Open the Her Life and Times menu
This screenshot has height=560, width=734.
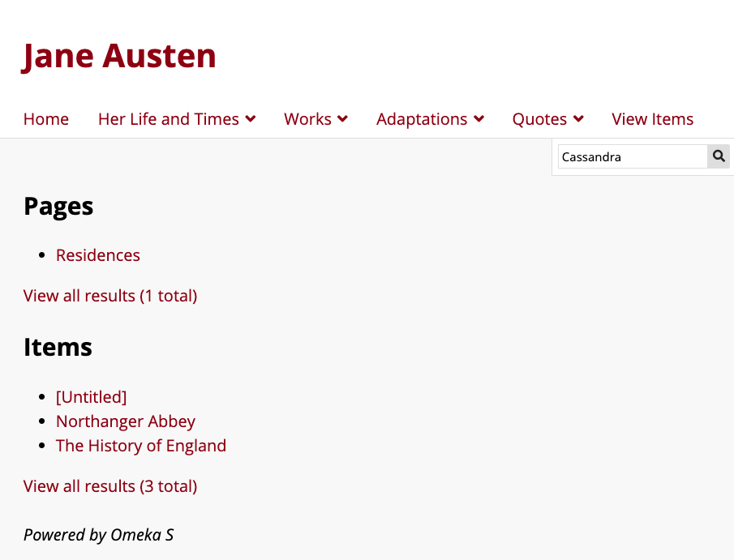pos(169,119)
